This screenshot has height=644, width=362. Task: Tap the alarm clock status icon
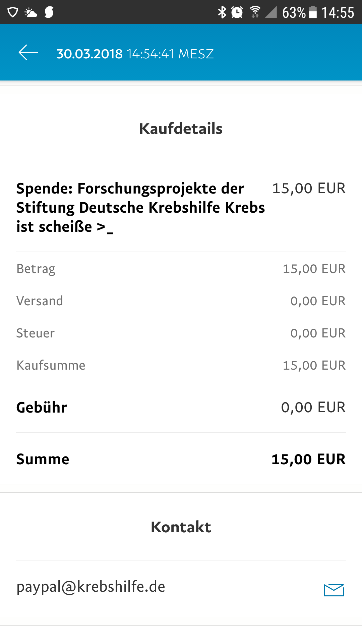point(237,12)
